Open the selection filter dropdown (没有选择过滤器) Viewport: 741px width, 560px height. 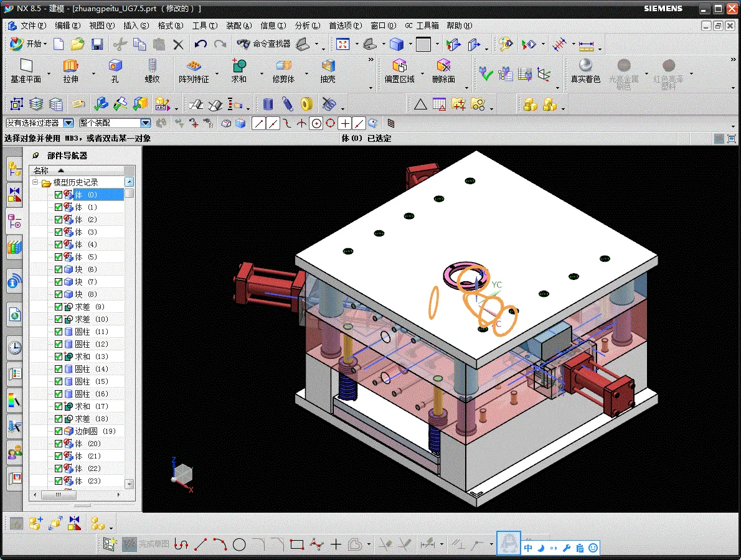[68, 123]
